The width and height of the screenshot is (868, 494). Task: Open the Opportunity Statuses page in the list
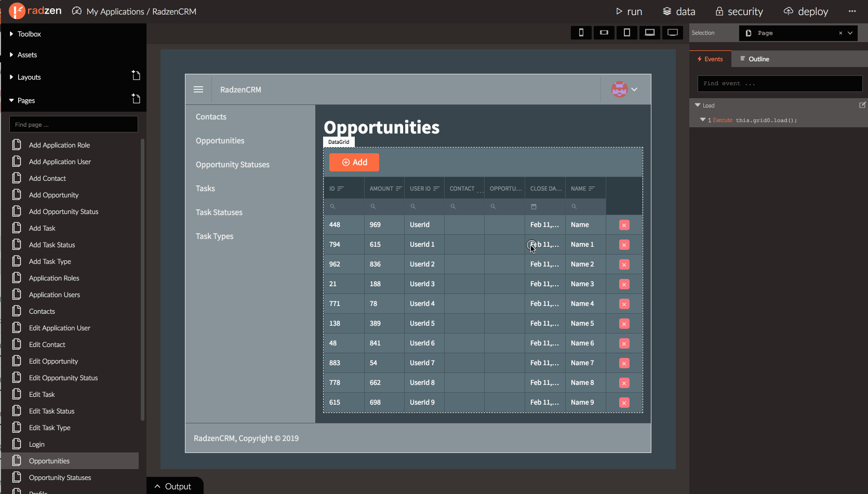[60, 477]
